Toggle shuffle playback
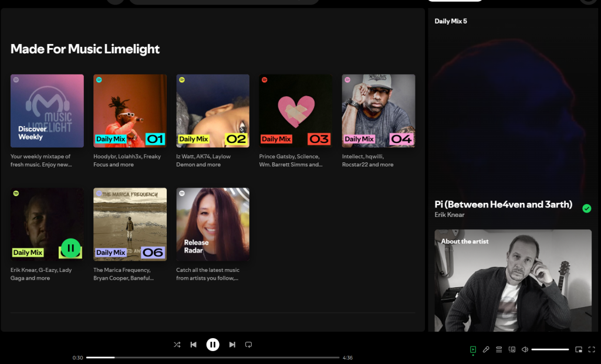This screenshot has width=601, height=364. coord(177,345)
